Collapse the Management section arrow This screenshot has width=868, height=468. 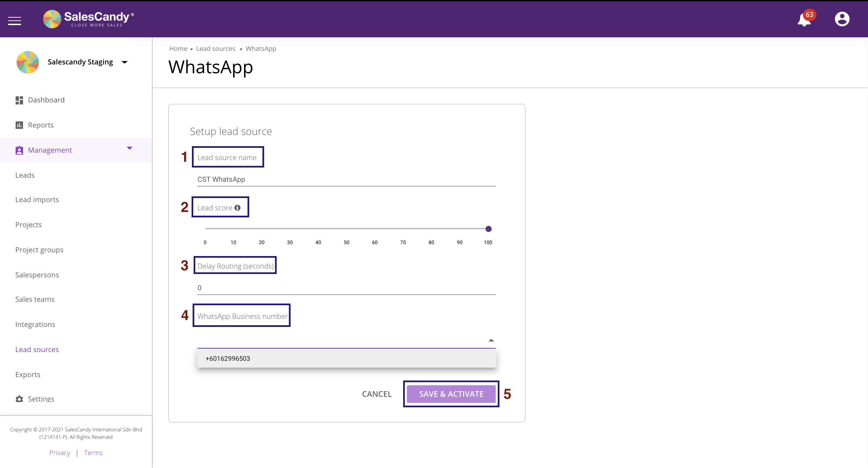pyautogui.click(x=130, y=148)
